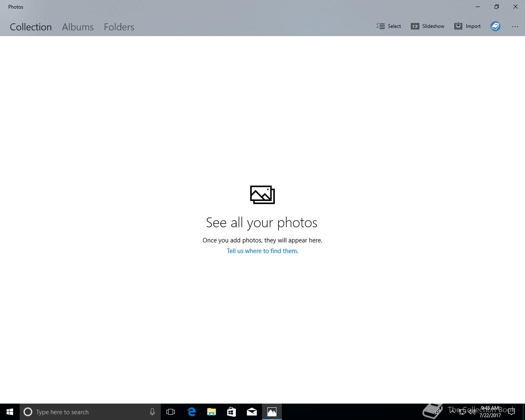Open File Explorer from the taskbar

(x=211, y=412)
